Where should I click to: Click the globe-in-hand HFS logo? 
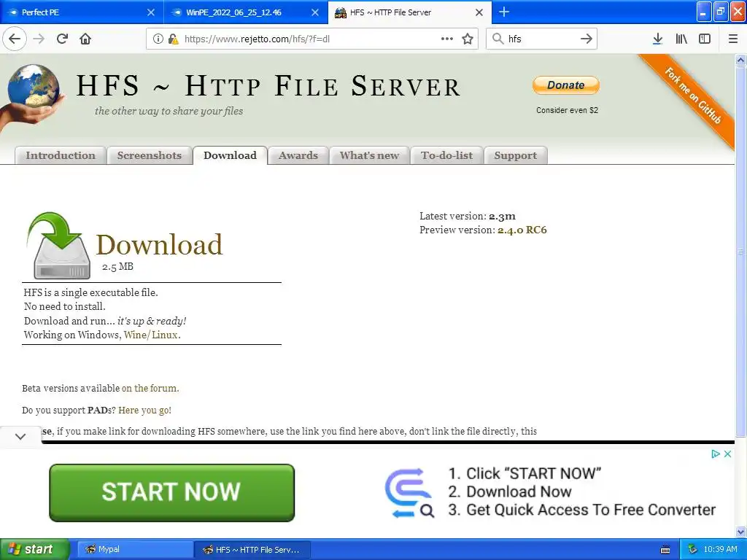[32, 98]
